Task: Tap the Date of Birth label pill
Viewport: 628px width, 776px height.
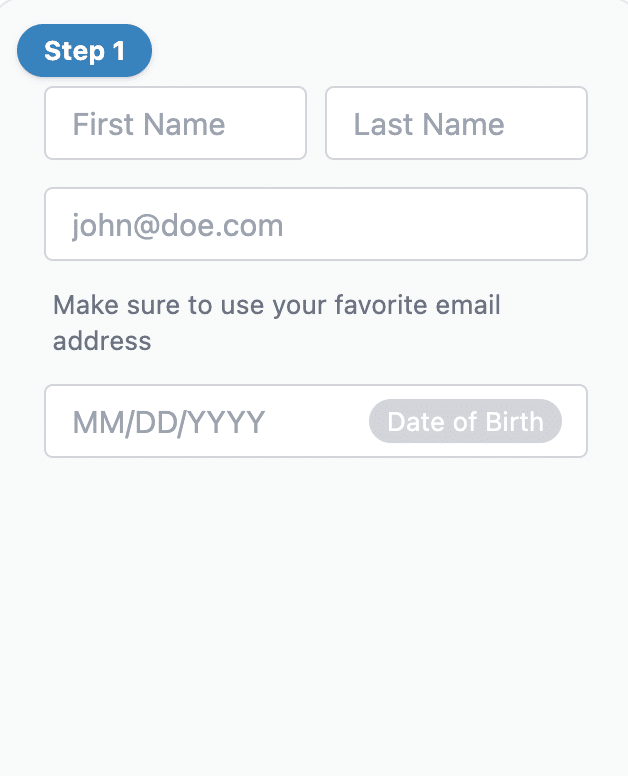Action: (465, 421)
